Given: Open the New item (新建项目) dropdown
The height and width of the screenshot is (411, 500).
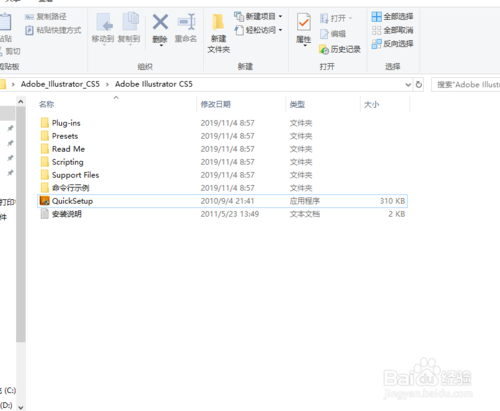Looking at the screenshot, I should point(258,16).
